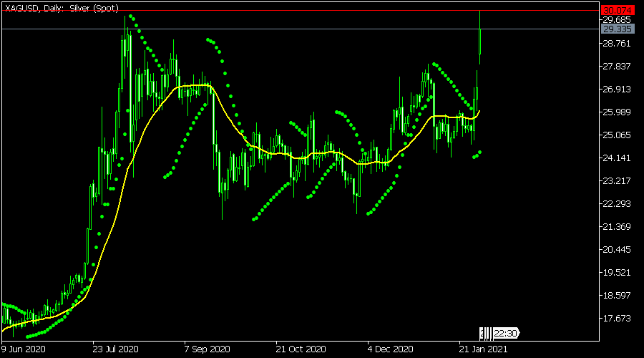Click the 23 Jul 2020 date label
This screenshot has width=644, height=358.
click(116, 349)
